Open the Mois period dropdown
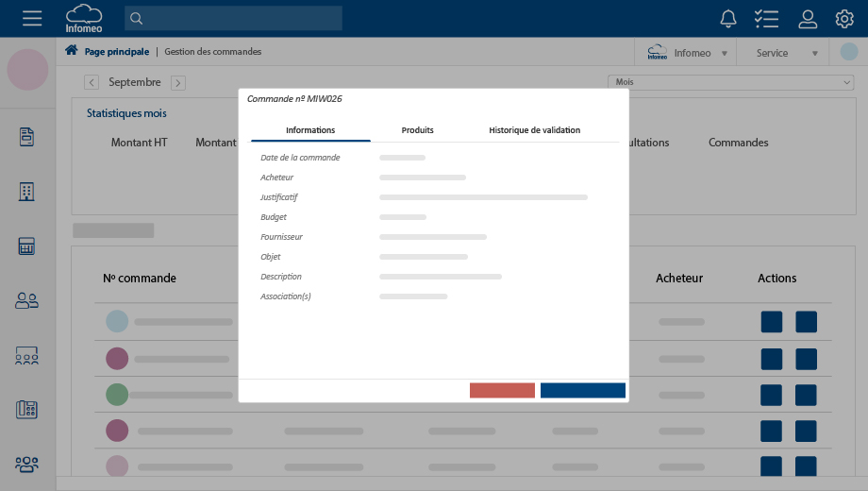868x491 pixels. click(x=730, y=82)
